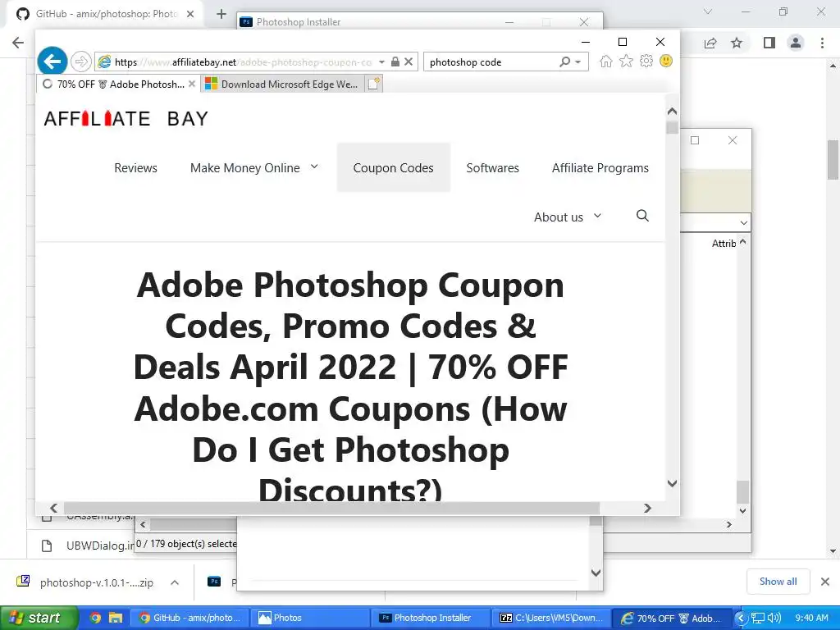Open a new Chrome tab with the plus button
This screenshot has height=630, width=840.
pos(221,14)
